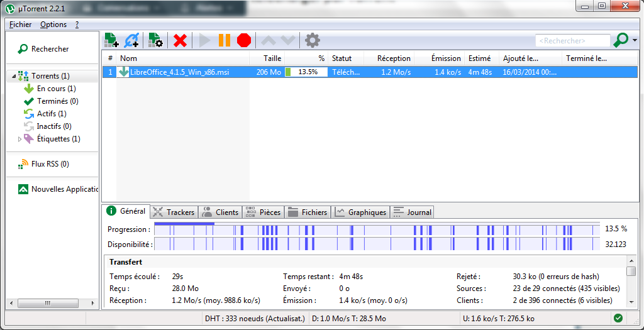Open Flux RSS (0) in sidebar
The width and height of the screenshot is (644, 330).
[50, 164]
